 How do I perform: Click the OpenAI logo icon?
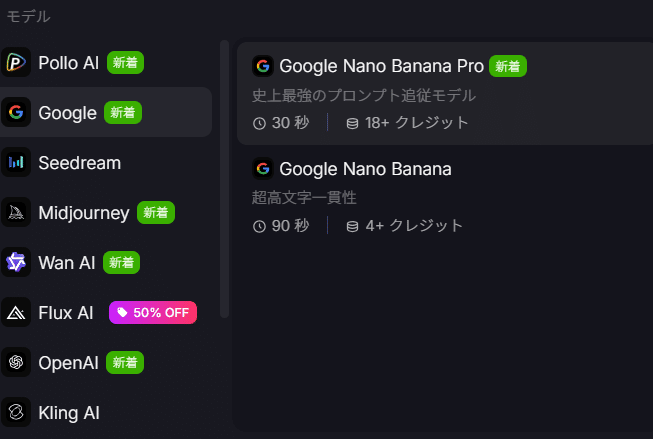16,362
